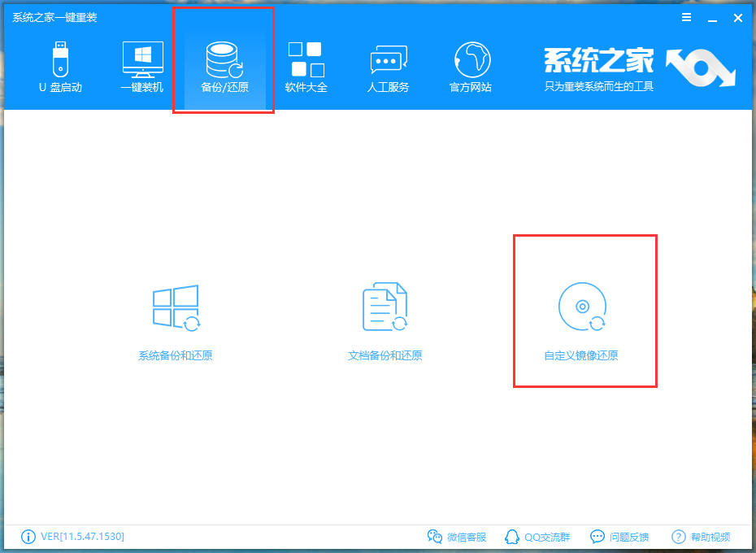Click the version info icon
Viewport: 756px width, 553px height.
point(28,537)
